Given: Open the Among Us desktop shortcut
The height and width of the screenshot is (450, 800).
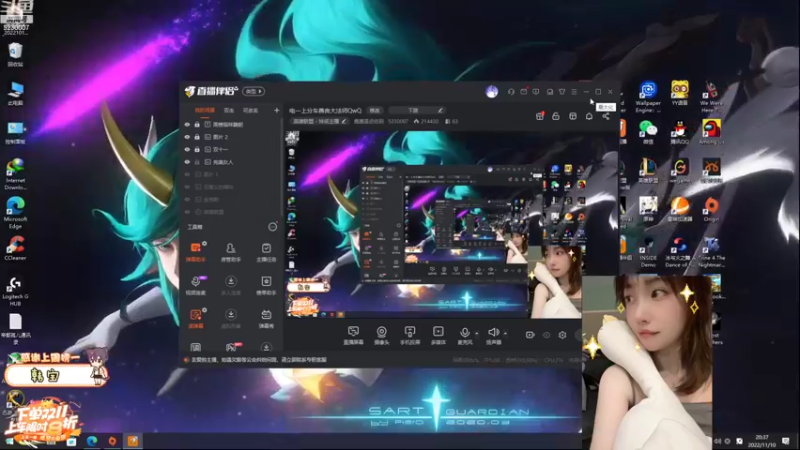Looking at the screenshot, I should (x=711, y=132).
